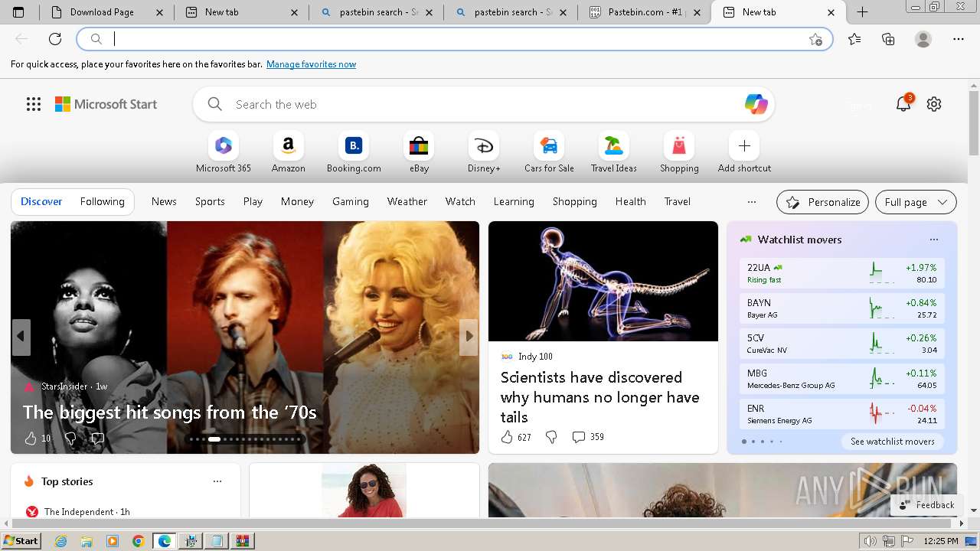Open Edge Settings and more menu

(x=959, y=39)
